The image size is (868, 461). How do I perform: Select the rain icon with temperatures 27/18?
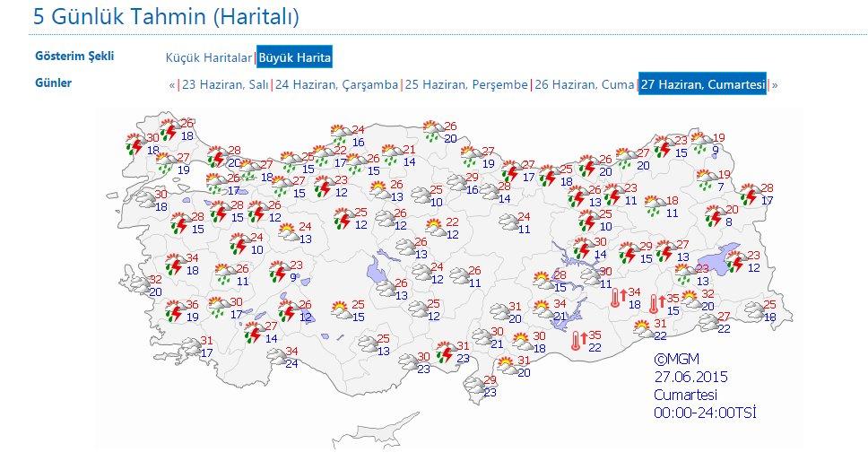250,170
